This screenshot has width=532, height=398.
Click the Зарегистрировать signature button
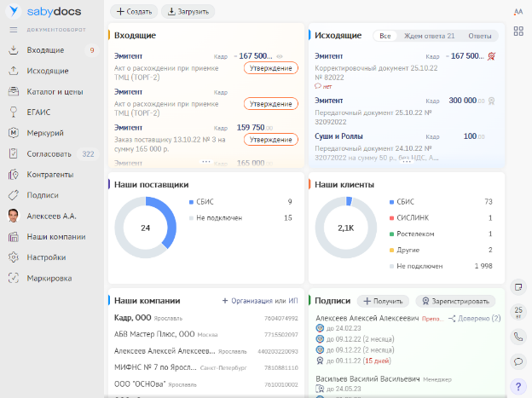pyautogui.click(x=455, y=302)
